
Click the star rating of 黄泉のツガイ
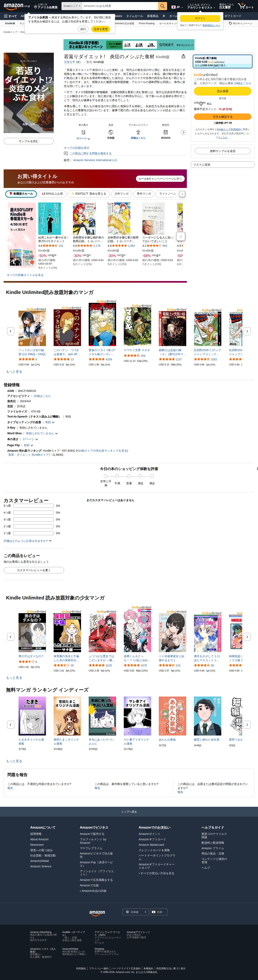point(97,359)
